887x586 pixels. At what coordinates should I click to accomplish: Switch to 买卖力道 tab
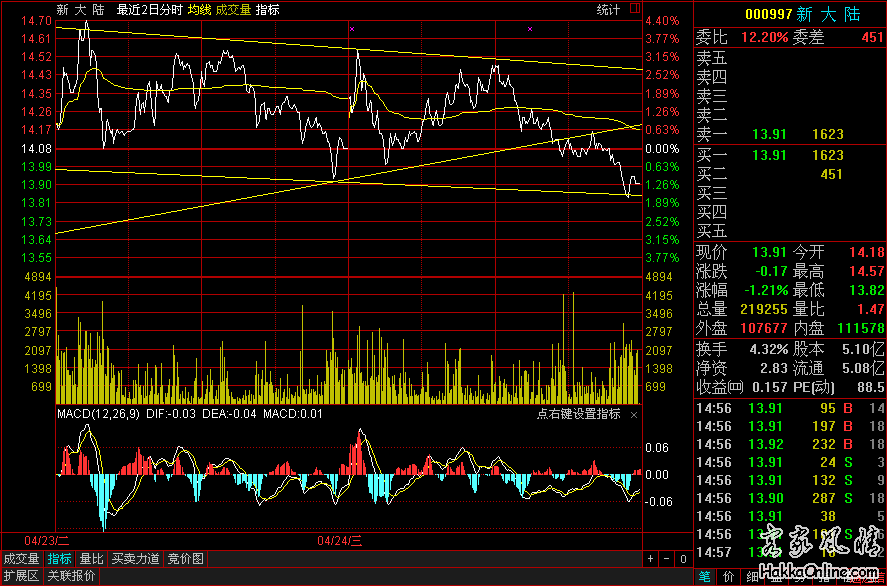point(135,559)
